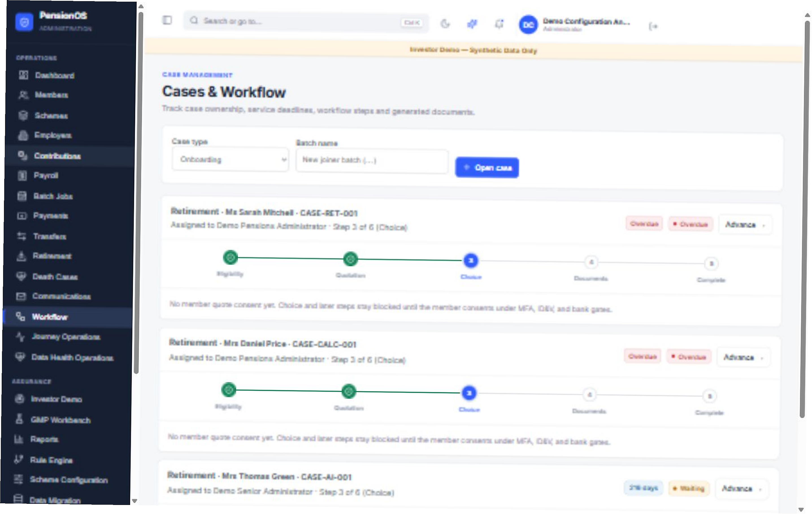Click the Retirement Mrs Daniel Price case title
812x514 pixels.
(262, 344)
